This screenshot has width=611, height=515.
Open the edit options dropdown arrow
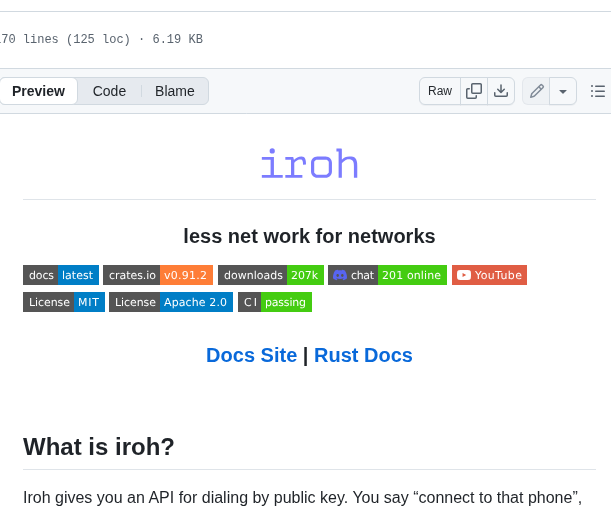coord(563,91)
